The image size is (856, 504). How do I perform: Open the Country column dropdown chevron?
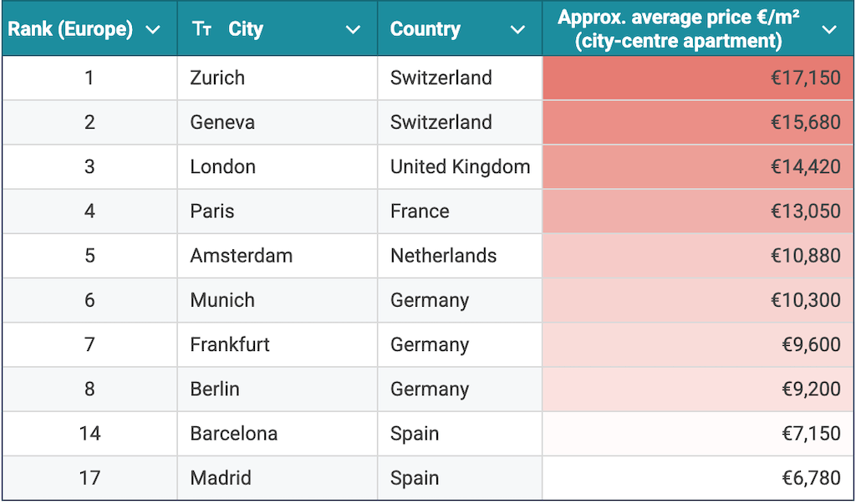click(518, 29)
